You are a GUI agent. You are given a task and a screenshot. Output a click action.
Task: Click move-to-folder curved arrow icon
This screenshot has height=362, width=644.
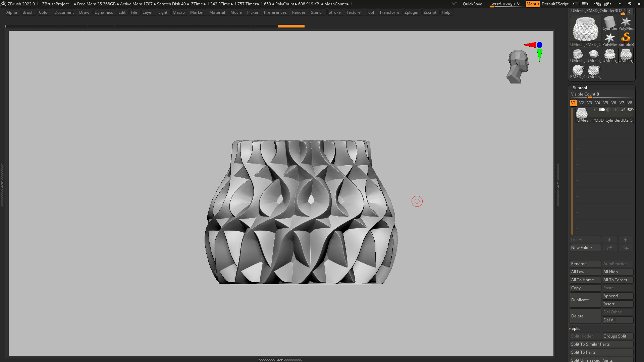(x=609, y=248)
